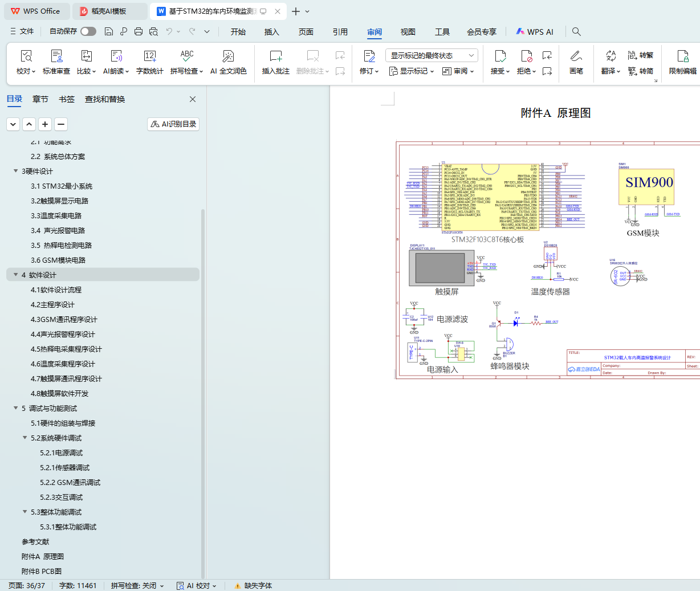Click the print icon in quick toolbar
The height and width of the screenshot is (591, 700).
coord(139,32)
